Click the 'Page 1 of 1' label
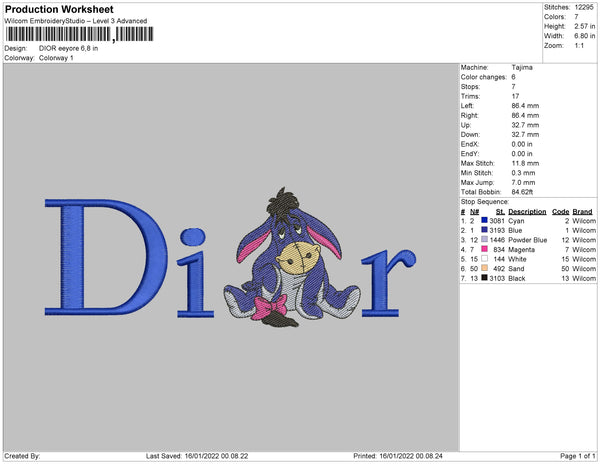The width and height of the screenshot is (600, 464). point(578,456)
